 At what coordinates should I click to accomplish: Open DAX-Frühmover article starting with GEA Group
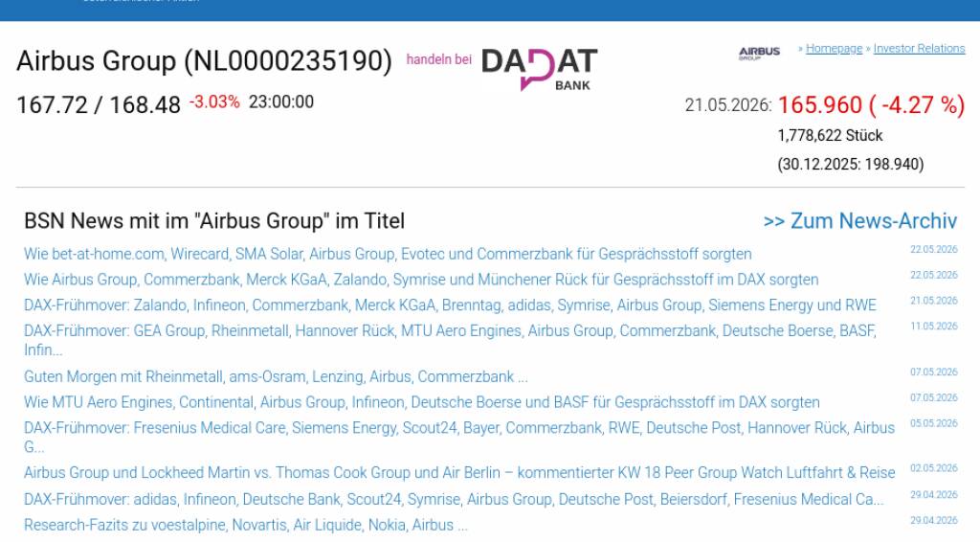[x=450, y=339]
